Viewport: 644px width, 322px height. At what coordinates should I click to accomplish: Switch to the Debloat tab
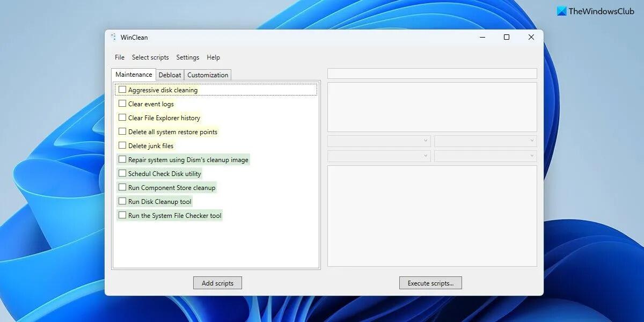pyautogui.click(x=170, y=75)
